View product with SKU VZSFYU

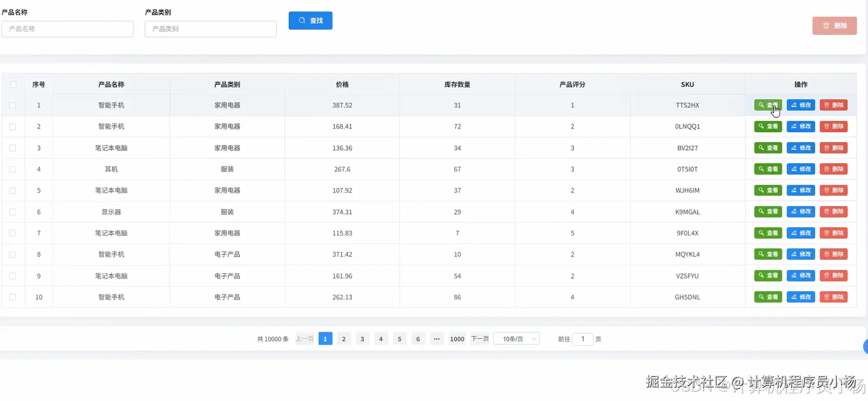[768, 275]
